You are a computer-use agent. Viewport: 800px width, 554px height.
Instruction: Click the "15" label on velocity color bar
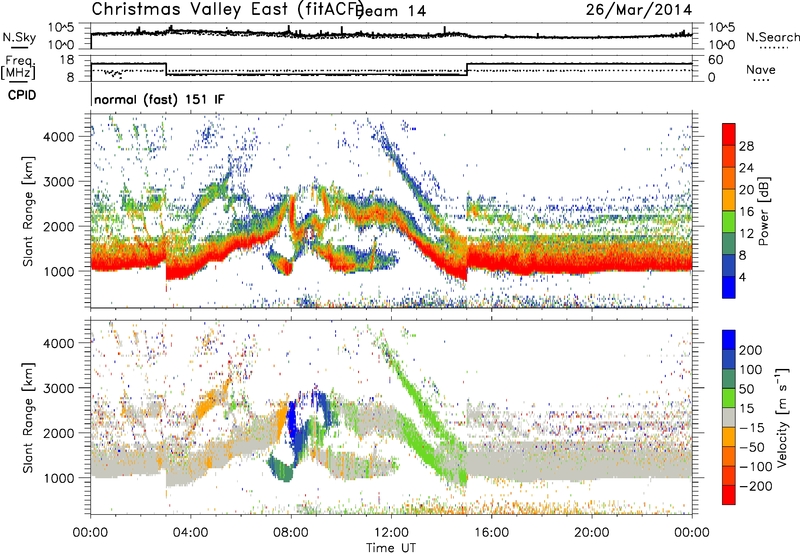[x=746, y=408]
